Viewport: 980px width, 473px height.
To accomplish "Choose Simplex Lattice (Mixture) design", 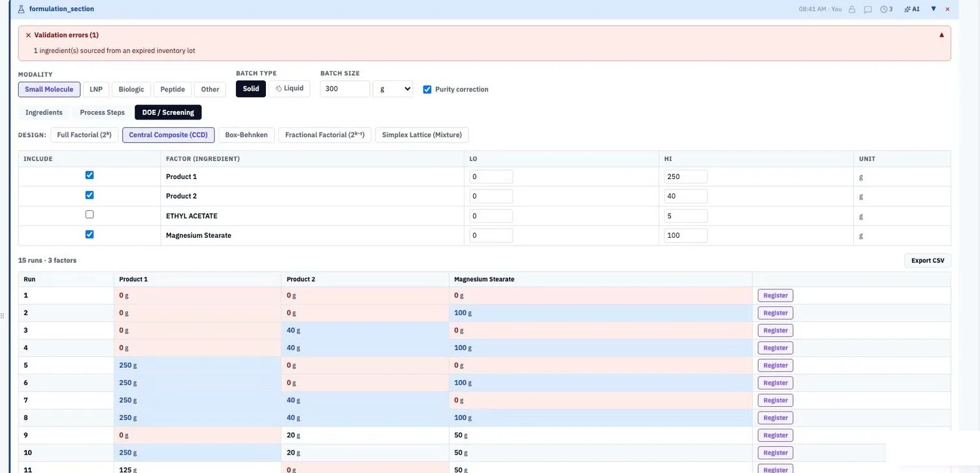I will click(x=422, y=135).
